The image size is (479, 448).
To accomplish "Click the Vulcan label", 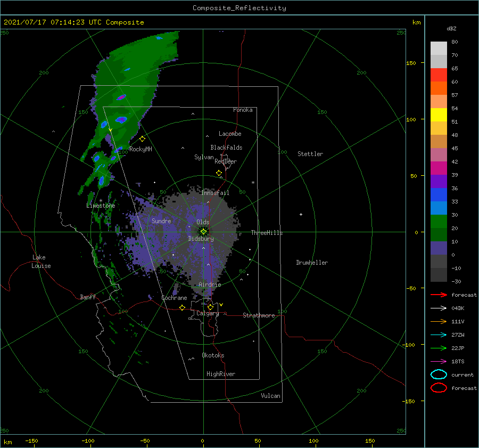I will pyautogui.click(x=271, y=396).
